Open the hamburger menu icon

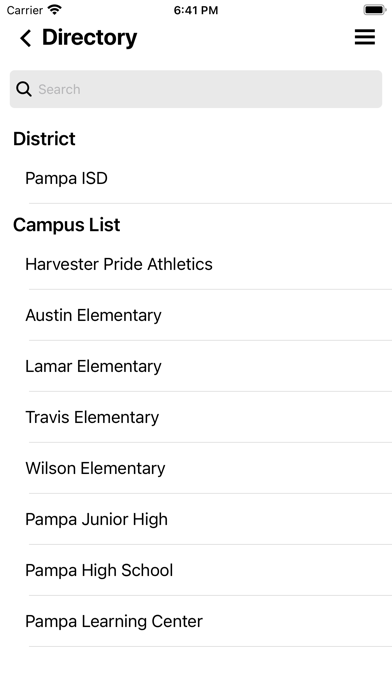(x=365, y=37)
